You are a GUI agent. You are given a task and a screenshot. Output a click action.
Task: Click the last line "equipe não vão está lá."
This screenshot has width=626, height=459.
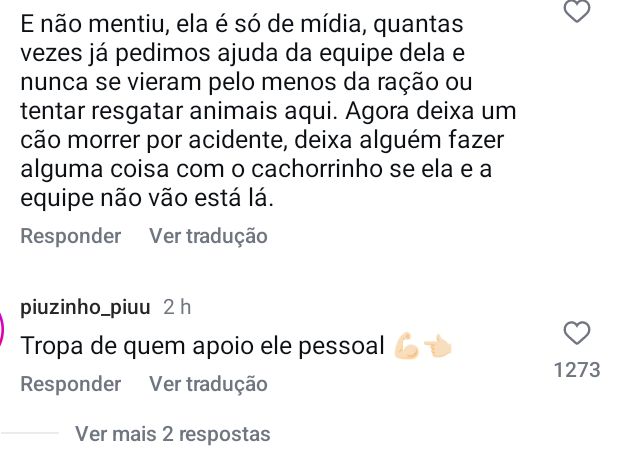click(147, 198)
